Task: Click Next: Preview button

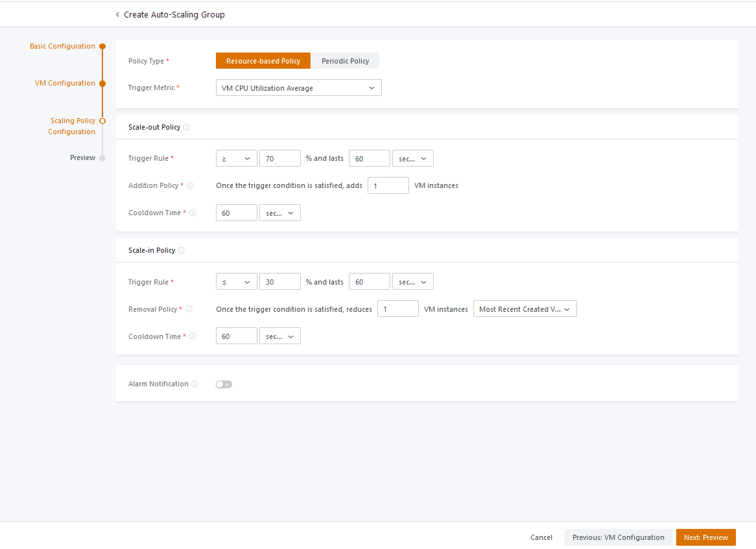Action: pos(705,537)
